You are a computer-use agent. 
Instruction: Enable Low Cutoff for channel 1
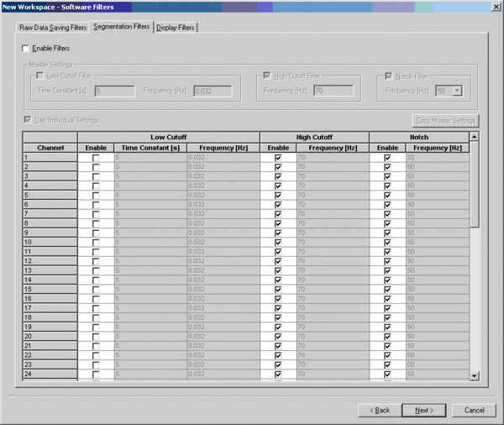pos(96,157)
